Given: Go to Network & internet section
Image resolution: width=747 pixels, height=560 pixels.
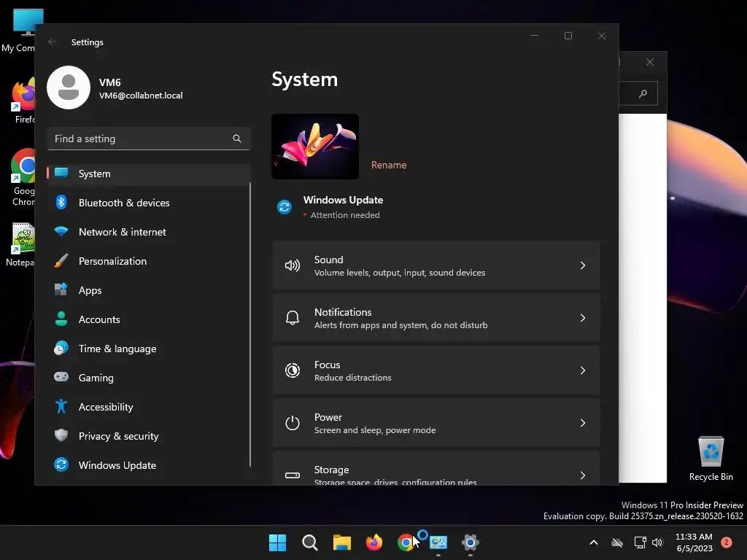Looking at the screenshot, I should (x=149, y=232).
